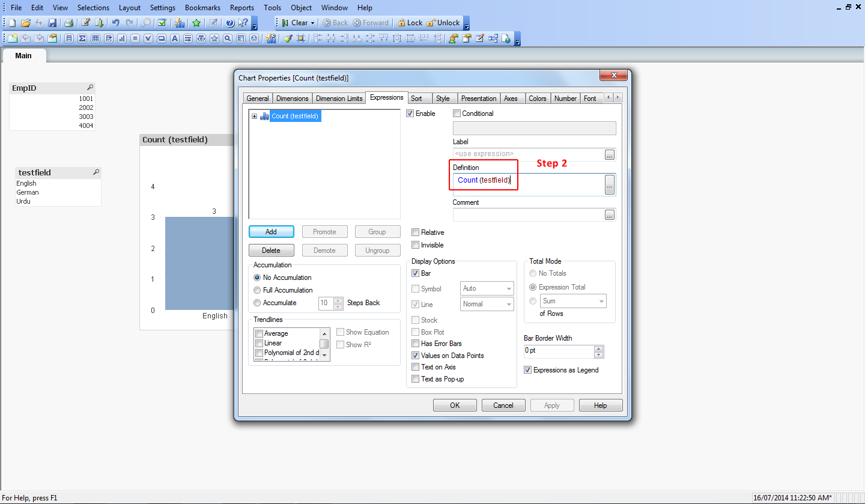Screen dimensions: 865x504
Task: Click the Undo arrow icon
Action: [115, 23]
